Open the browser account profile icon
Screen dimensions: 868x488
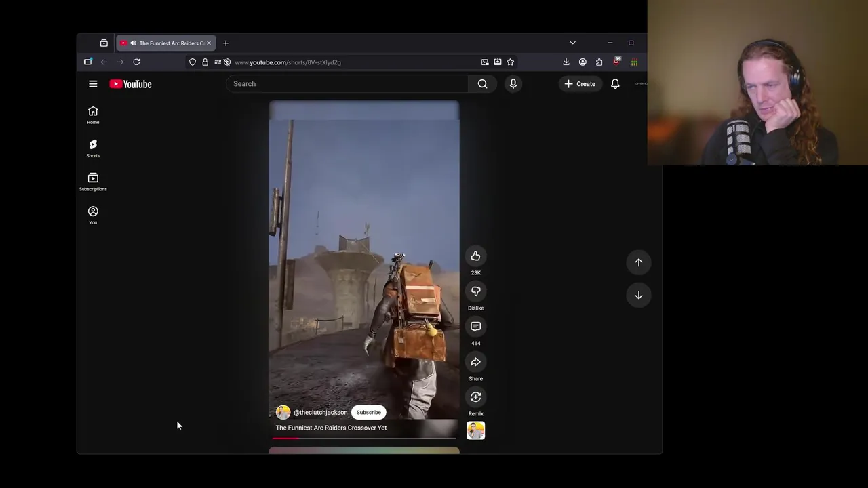pyautogui.click(x=583, y=62)
